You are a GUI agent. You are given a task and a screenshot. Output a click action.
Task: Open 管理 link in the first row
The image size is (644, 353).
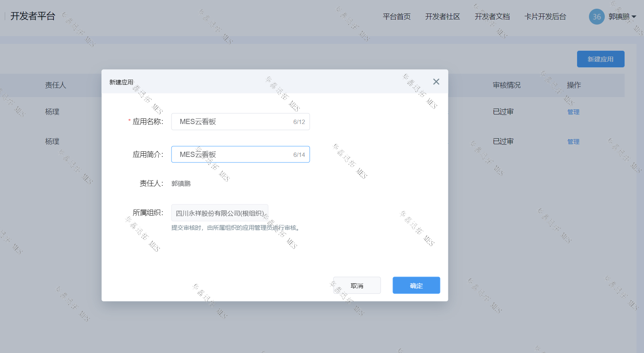(x=573, y=112)
